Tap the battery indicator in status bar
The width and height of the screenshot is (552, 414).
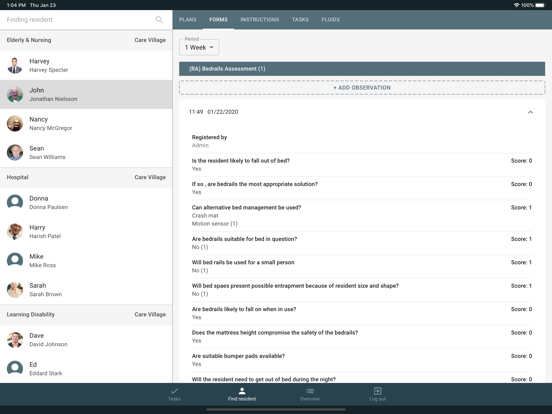pos(540,5)
